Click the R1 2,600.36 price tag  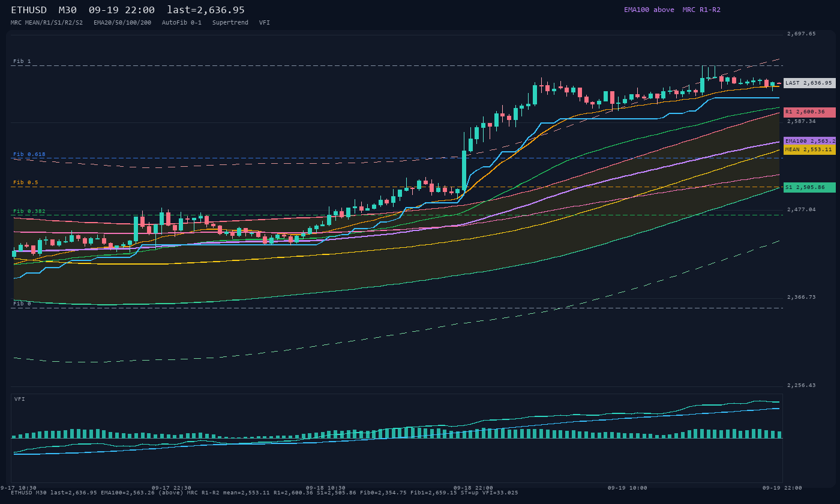point(809,112)
